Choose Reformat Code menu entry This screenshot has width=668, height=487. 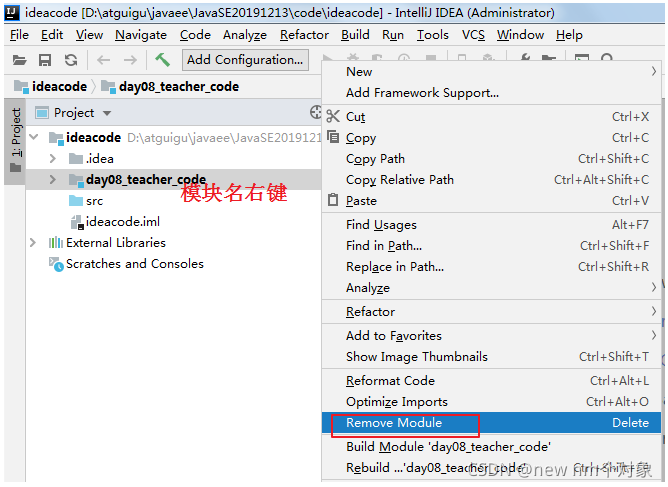click(491, 380)
